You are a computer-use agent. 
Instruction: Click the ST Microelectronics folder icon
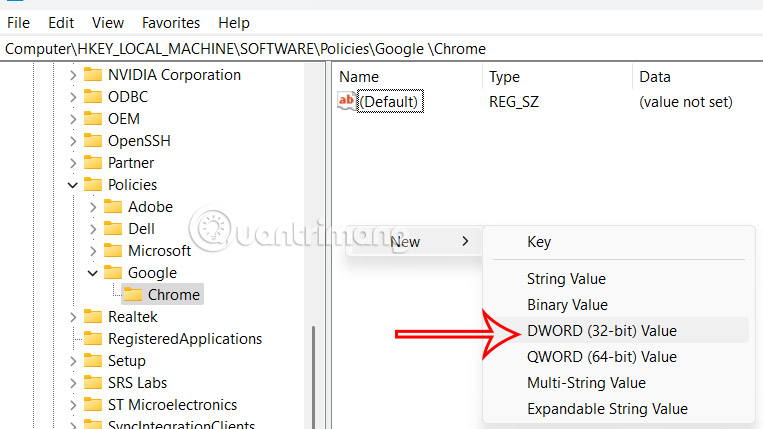coord(93,404)
